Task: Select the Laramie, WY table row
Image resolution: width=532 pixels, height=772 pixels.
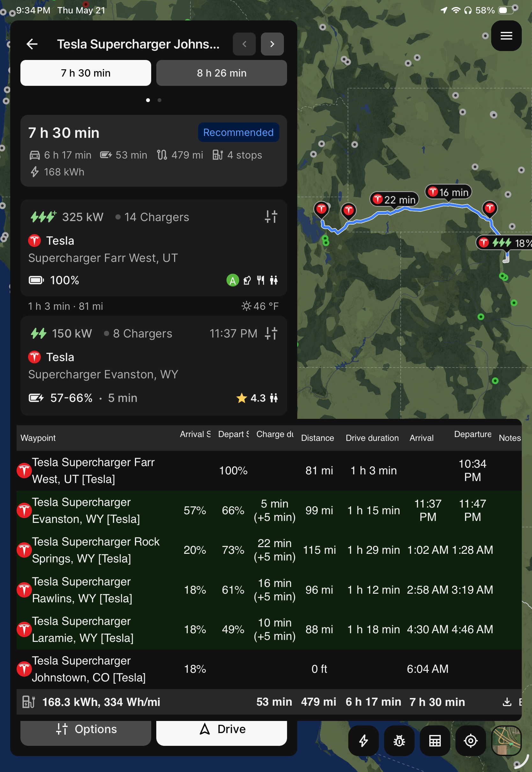Action: tap(269, 629)
